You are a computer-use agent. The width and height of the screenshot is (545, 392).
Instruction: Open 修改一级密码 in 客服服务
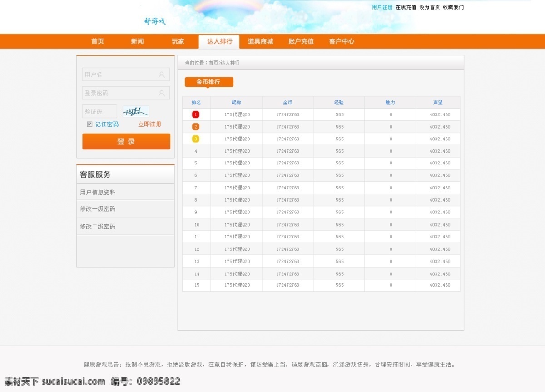(98, 209)
